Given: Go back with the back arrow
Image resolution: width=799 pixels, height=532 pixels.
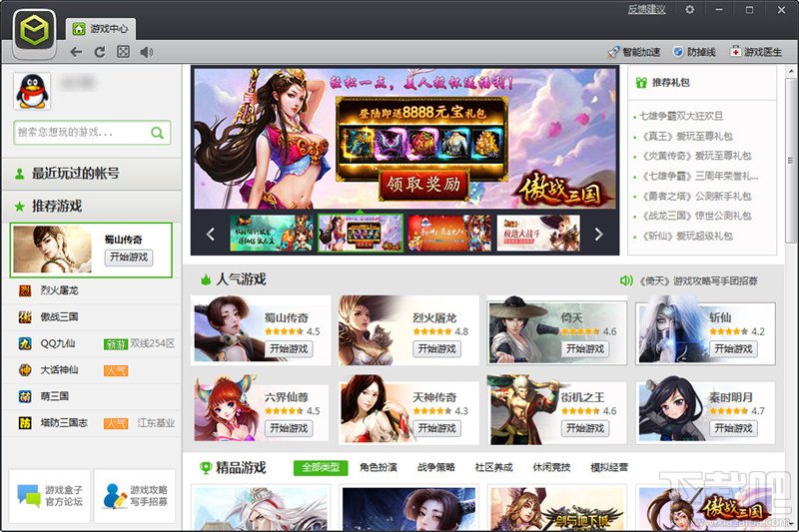Looking at the screenshot, I should (76, 52).
